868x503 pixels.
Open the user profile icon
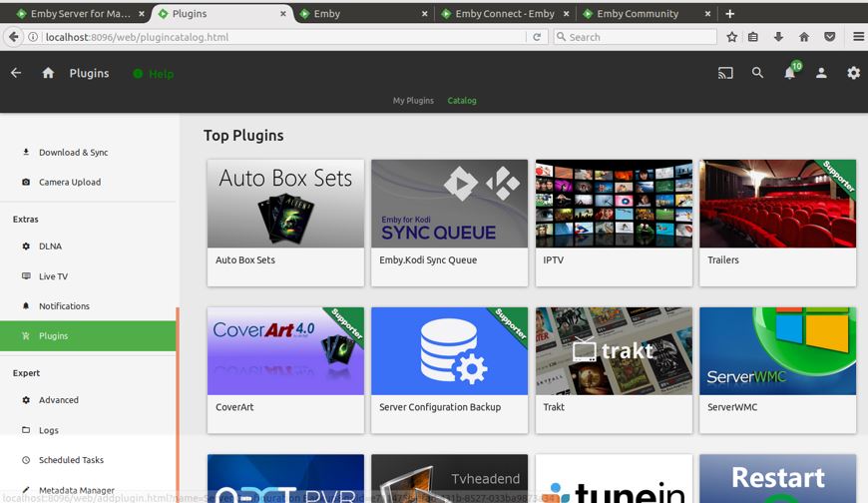click(821, 73)
